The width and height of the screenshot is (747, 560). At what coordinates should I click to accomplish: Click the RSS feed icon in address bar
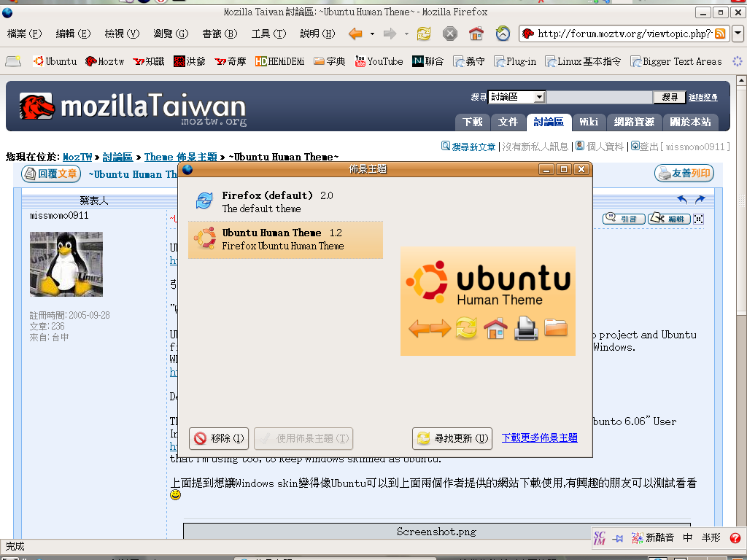click(x=720, y=34)
